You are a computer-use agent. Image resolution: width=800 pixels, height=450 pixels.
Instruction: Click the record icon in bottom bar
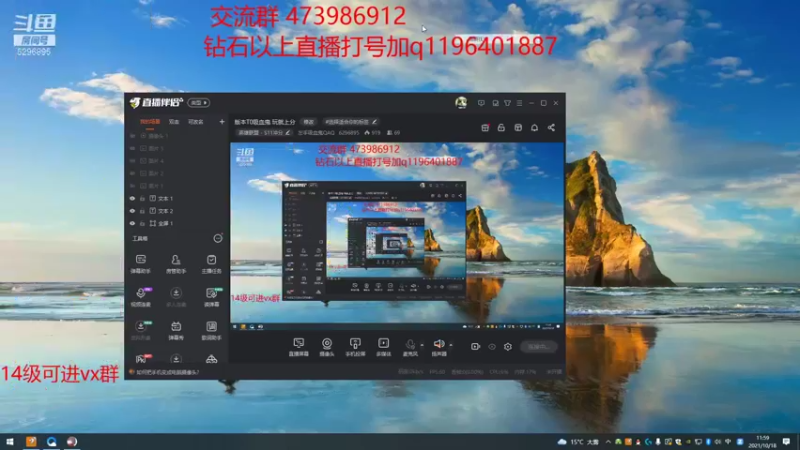coord(475,346)
